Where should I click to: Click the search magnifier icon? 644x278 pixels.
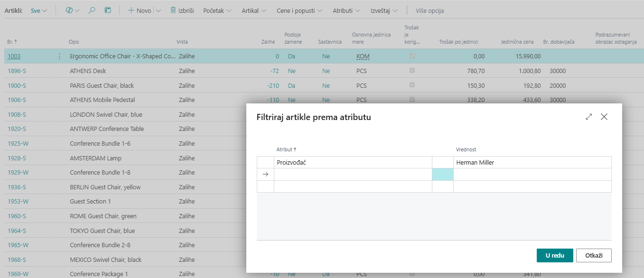92,10
